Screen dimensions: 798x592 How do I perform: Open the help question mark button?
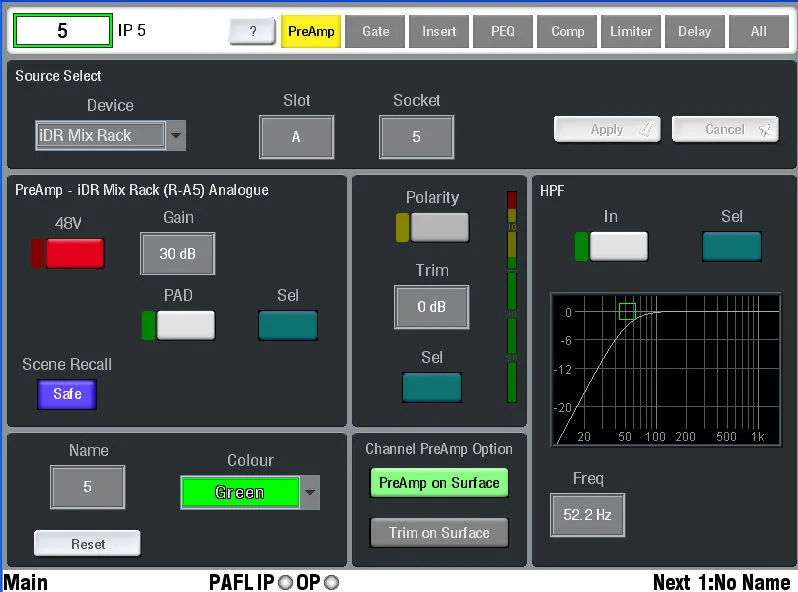point(252,31)
